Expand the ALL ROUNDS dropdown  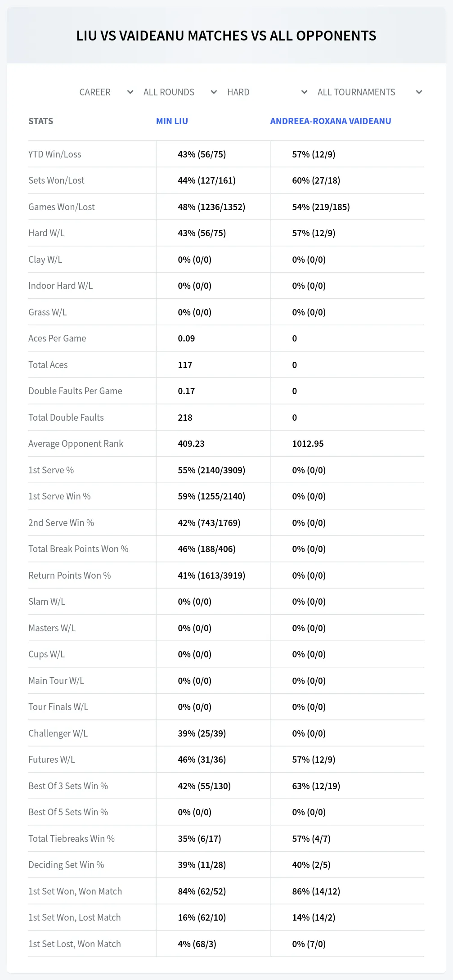tap(180, 92)
